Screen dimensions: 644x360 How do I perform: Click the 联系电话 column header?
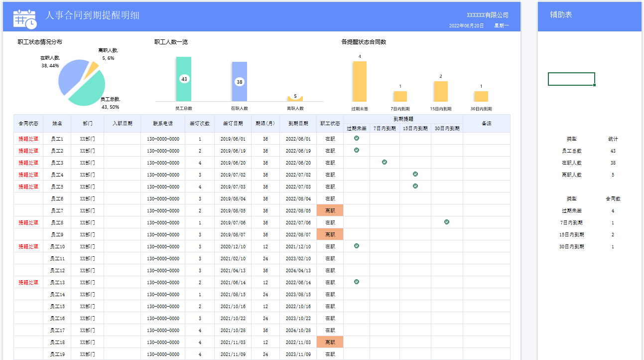click(x=163, y=124)
